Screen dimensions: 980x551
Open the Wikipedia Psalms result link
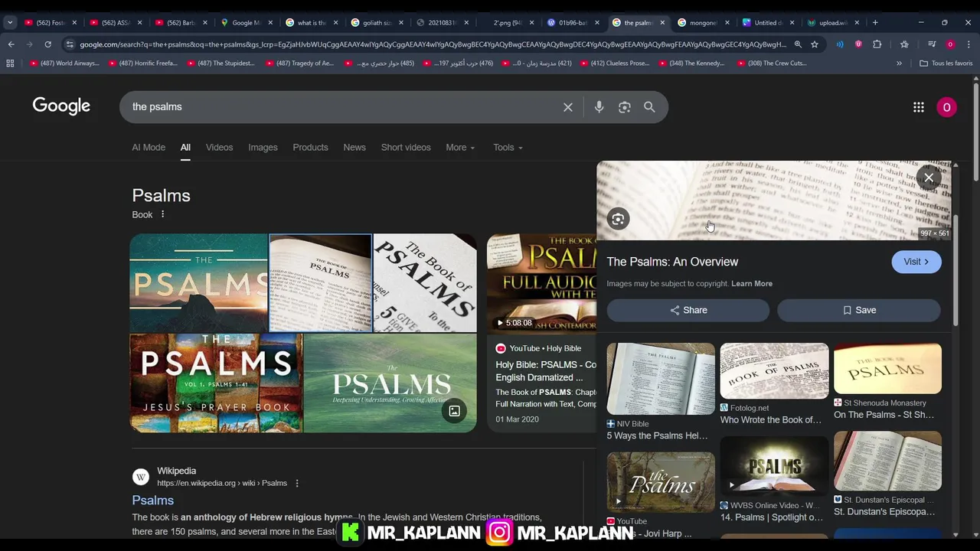(152, 500)
